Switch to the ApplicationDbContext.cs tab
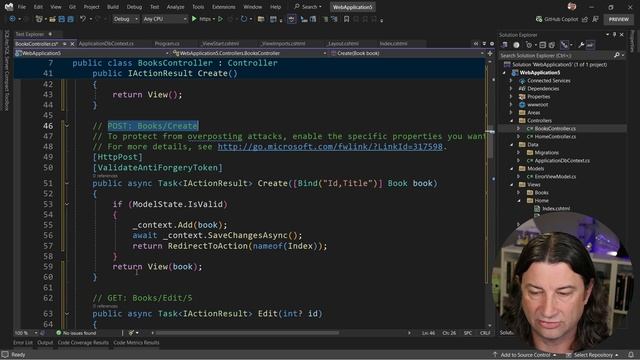This screenshot has height=360, width=640. (x=106, y=44)
